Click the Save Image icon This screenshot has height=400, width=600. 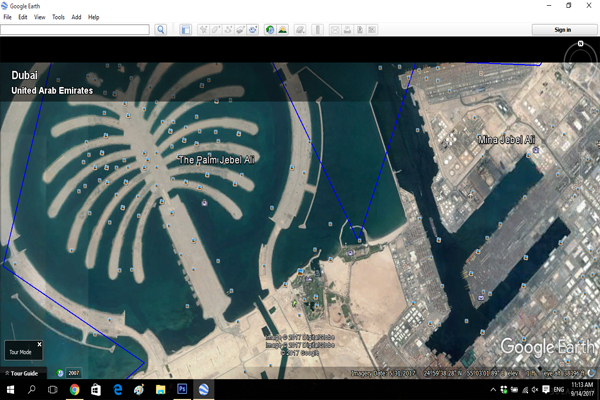click(x=360, y=29)
